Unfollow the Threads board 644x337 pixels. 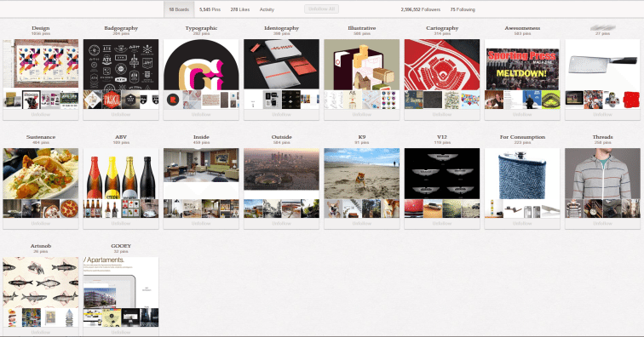tap(602, 223)
